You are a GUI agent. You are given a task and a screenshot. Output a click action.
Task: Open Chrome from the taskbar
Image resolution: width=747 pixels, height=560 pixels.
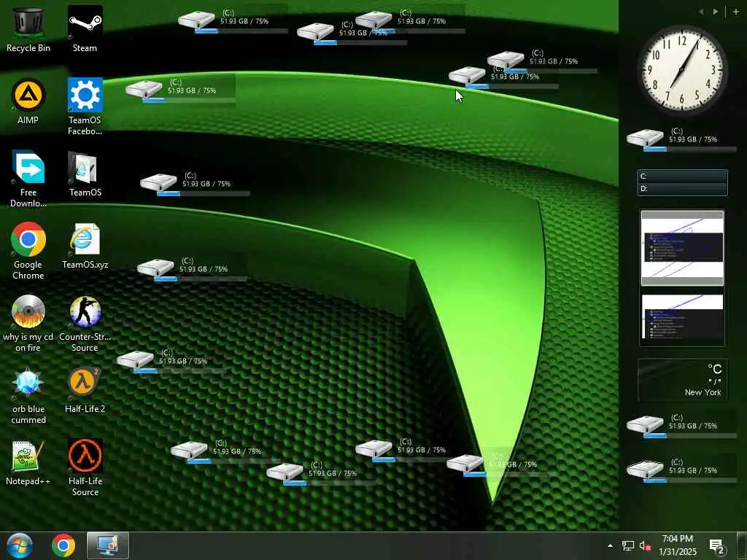[x=63, y=545]
